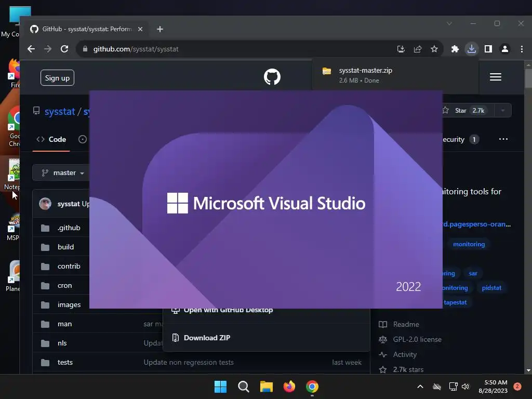Open the GPL-2.0 license link
This screenshot has height=399, width=532.
417,340
